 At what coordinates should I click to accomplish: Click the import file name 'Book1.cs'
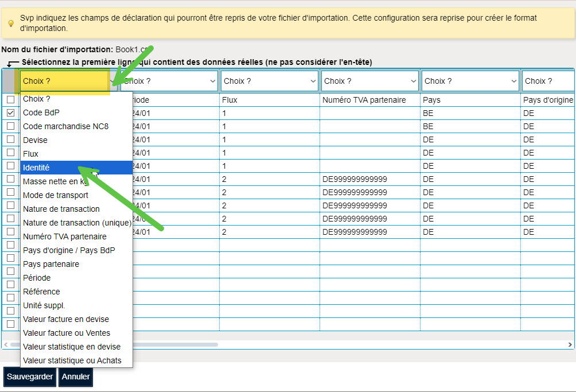tap(131, 49)
